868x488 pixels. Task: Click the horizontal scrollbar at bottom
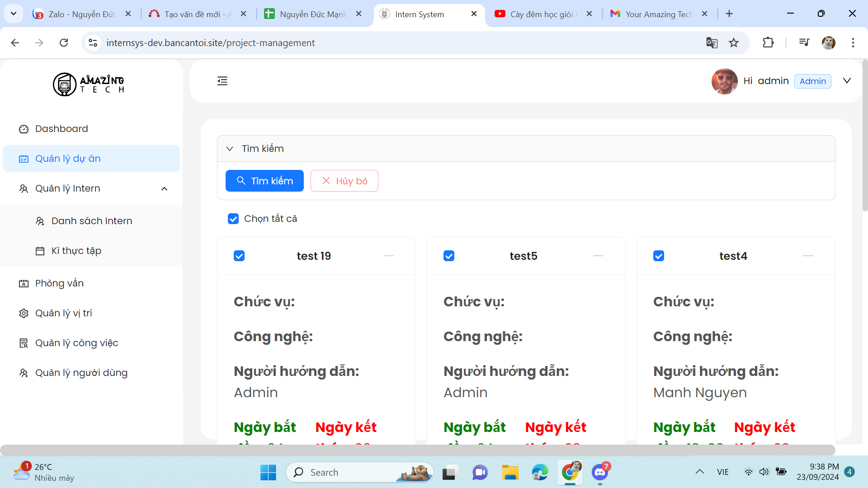417,450
